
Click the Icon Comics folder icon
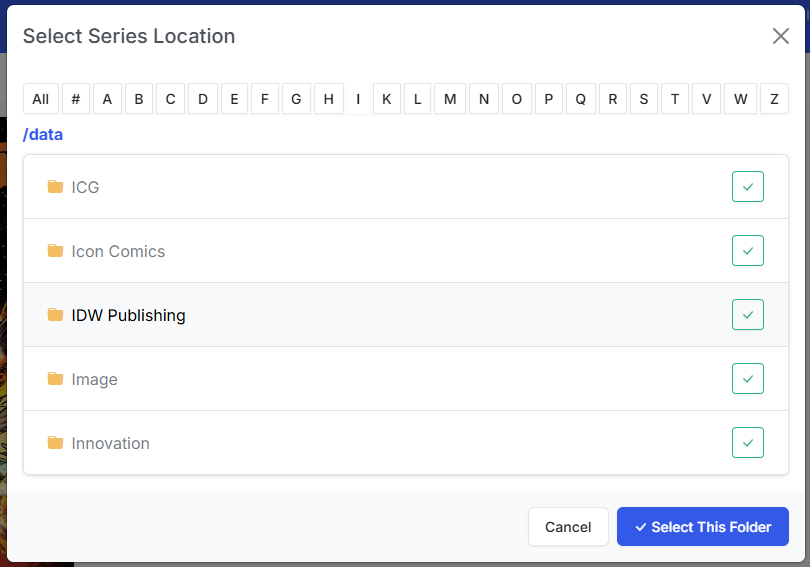[x=55, y=251]
